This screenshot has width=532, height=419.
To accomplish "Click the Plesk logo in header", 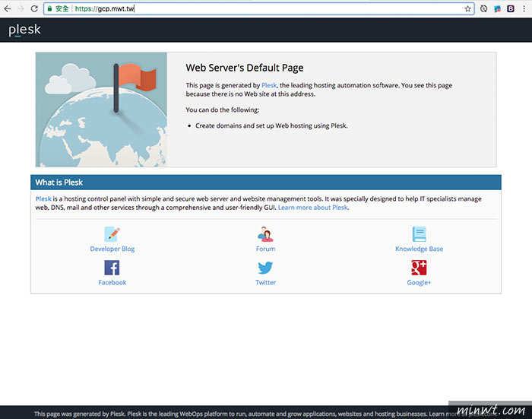I will pyautogui.click(x=24, y=30).
